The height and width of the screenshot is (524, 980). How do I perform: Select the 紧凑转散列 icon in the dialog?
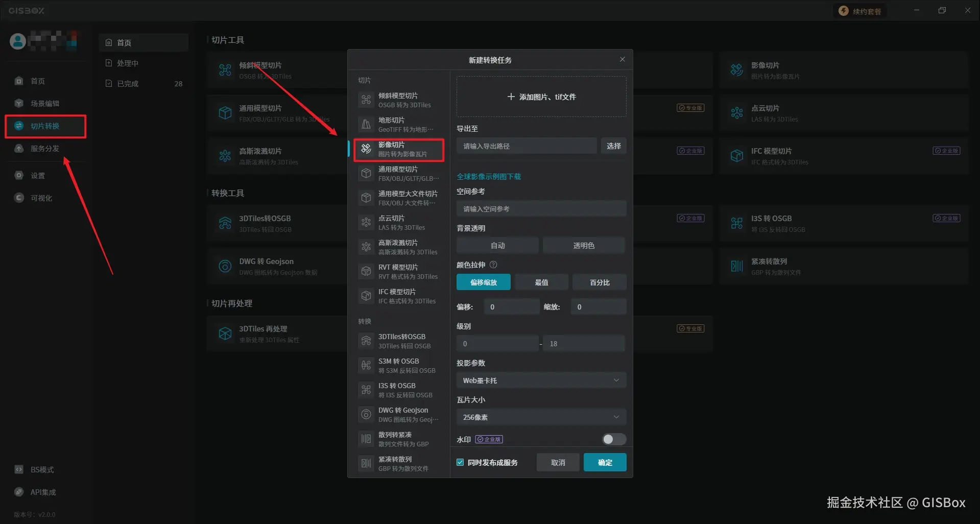pyautogui.click(x=366, y=463)
